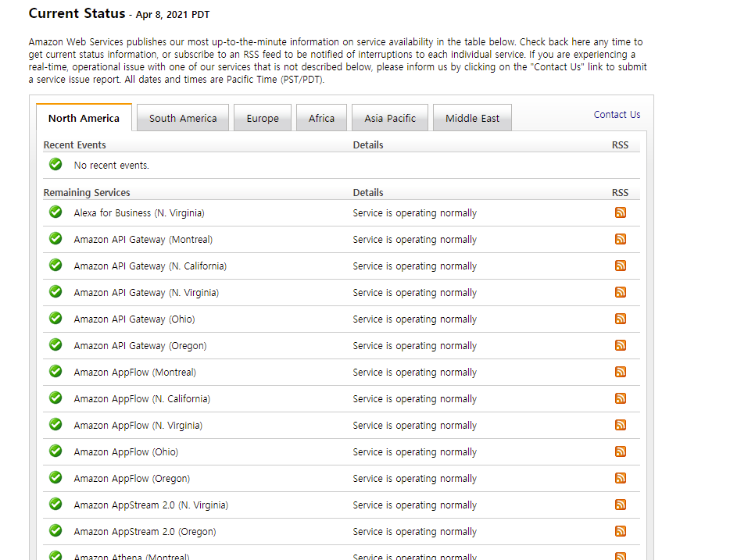The image size is (730, 560).
Task: Open RSS feed for Amazon API Gateway (Ohio)
Action: coord(620,319)
